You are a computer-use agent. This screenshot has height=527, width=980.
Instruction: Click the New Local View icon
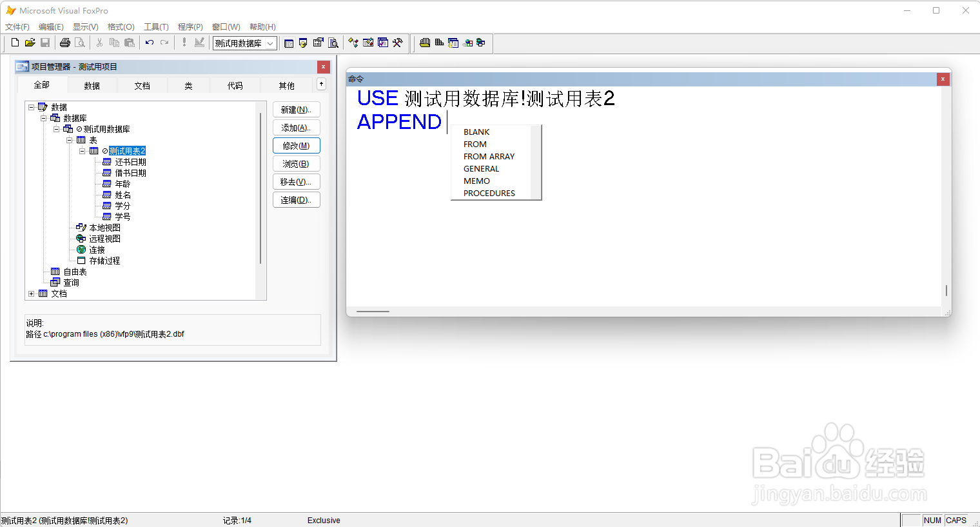[x=467, y=43]
